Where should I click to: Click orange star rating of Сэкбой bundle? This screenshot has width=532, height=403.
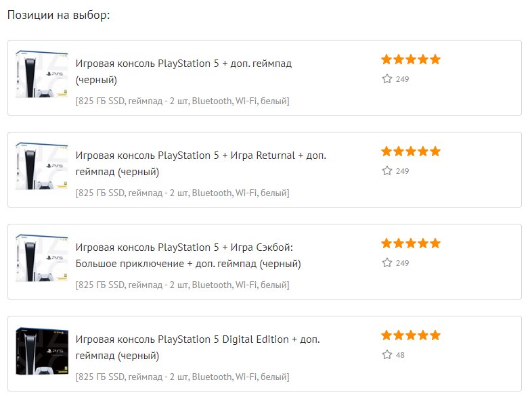411,243
